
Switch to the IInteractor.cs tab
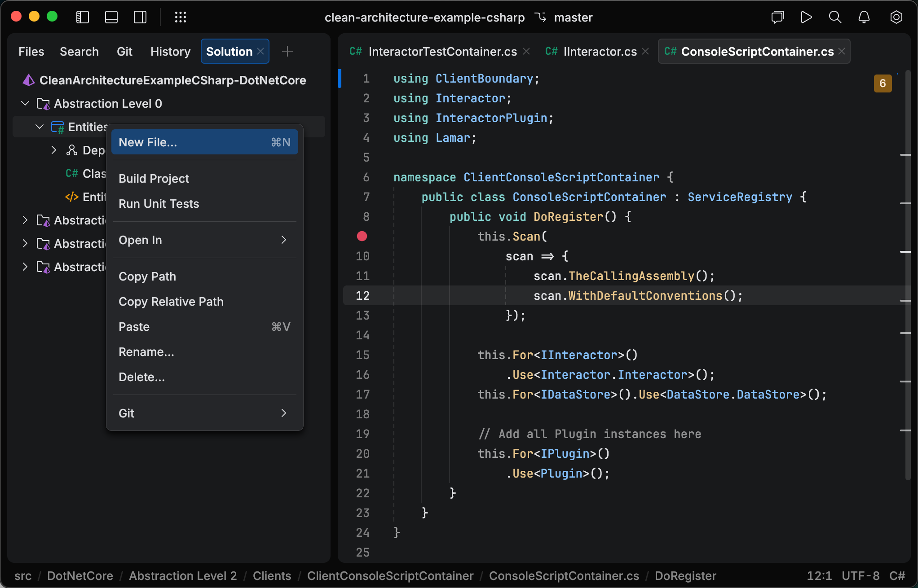coord(600,51)
